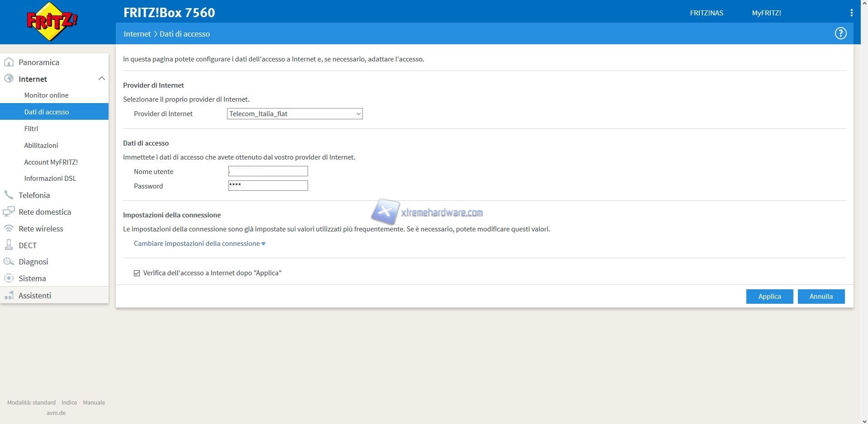
Task: Click the Telefonia phone icon
Action: (9, 195)
